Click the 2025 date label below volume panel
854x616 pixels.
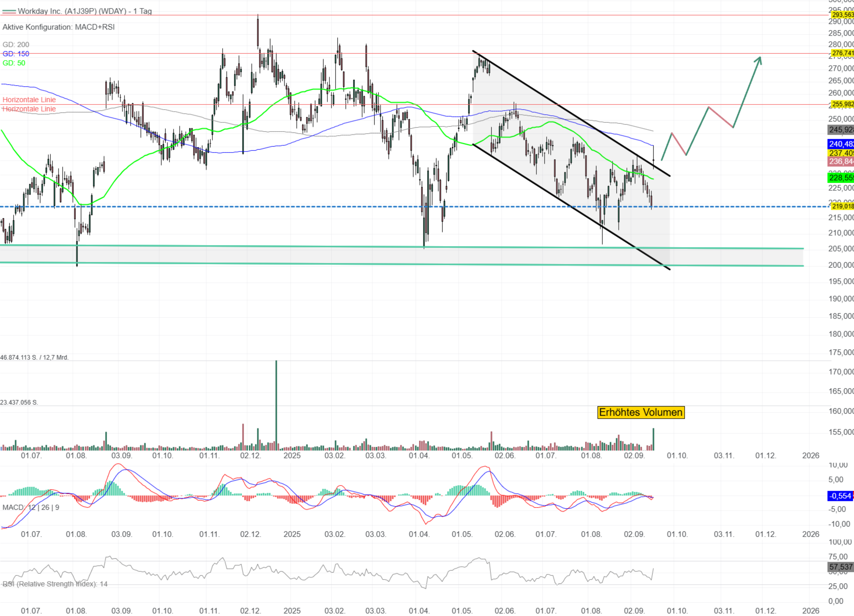tap(292, 456)
